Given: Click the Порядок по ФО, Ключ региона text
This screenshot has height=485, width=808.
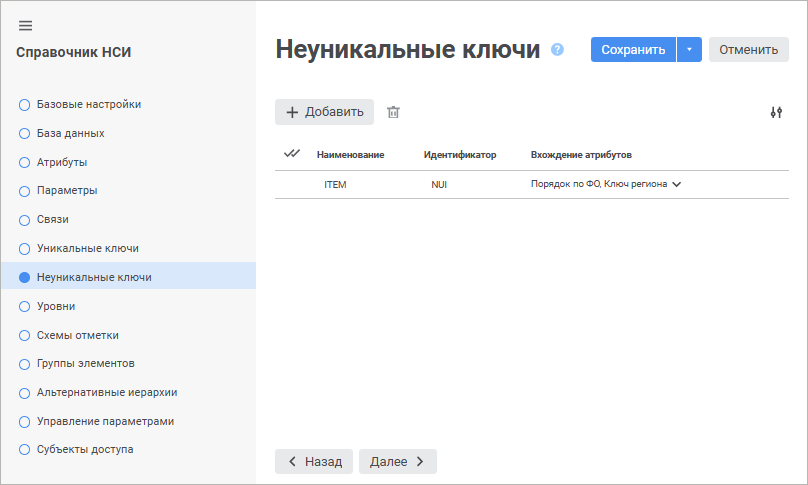Looking at the screenshot, I should click(x=599, y=184).
